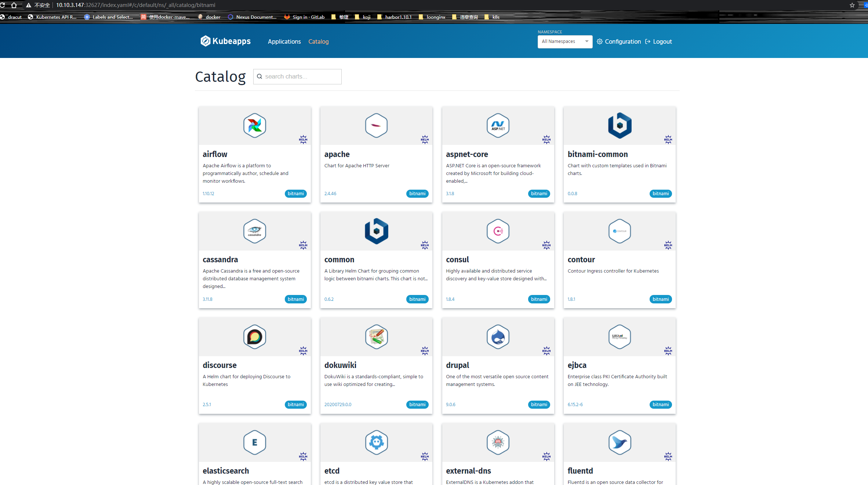Open the k8s bookmarks folder
Image resolution: width=868 pixels, height=485 pixels.
coord(492,17)
